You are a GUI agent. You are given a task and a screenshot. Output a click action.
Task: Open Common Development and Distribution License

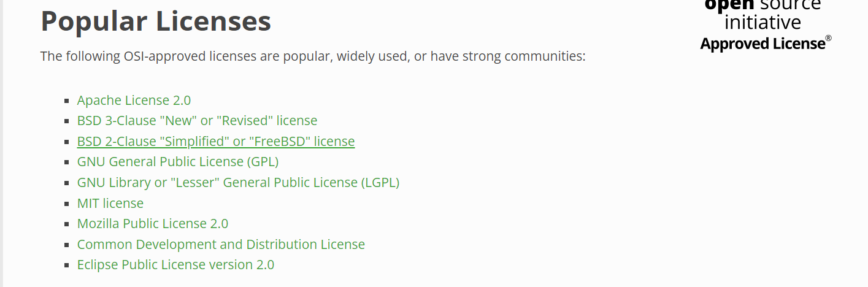click(x=221, y=244)
